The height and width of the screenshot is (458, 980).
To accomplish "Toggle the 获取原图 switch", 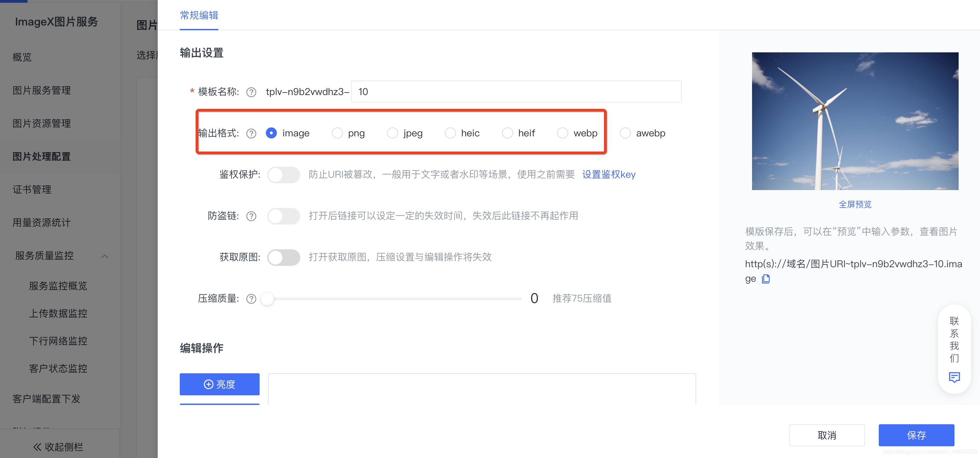I will (x=283, y=258).
